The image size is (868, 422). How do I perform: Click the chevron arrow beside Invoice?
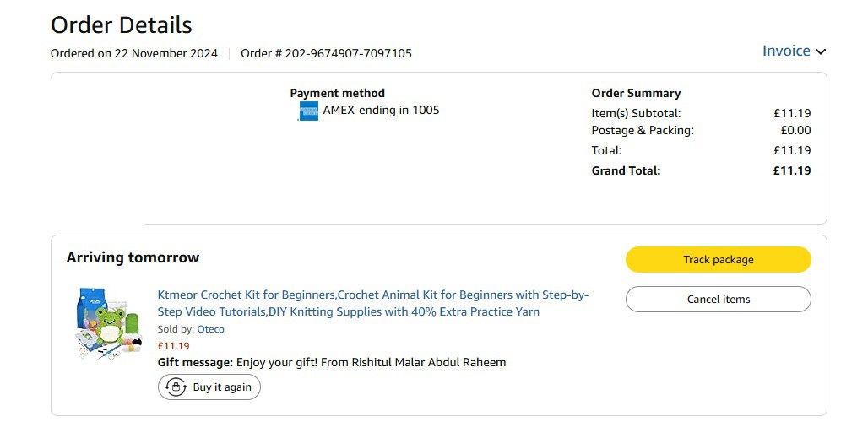(x=820, y=51)
